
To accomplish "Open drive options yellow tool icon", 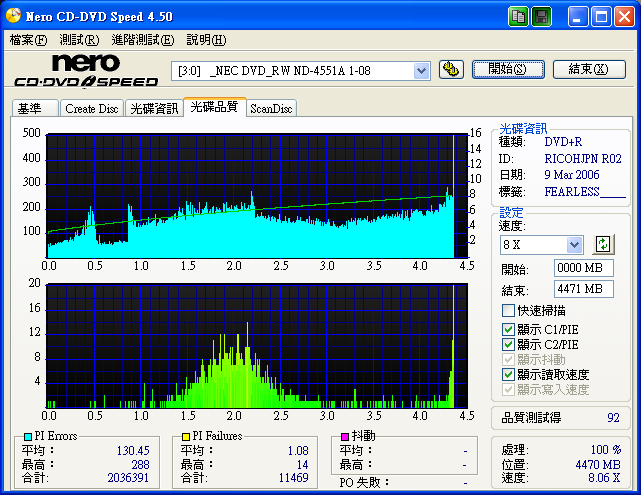I will coord(451,69).
